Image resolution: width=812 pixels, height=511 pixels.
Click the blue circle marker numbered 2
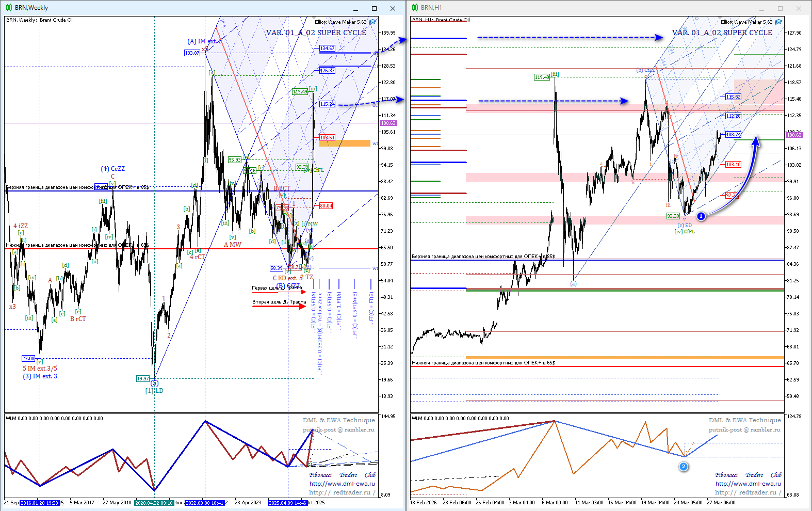pyautogui.click(x=684, y=467)
